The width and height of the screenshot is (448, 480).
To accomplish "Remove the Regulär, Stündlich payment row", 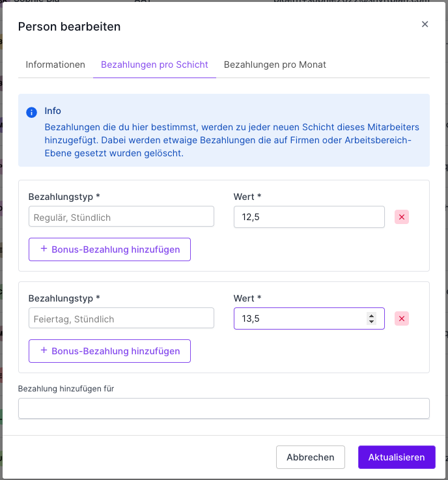I will (402, 217).
